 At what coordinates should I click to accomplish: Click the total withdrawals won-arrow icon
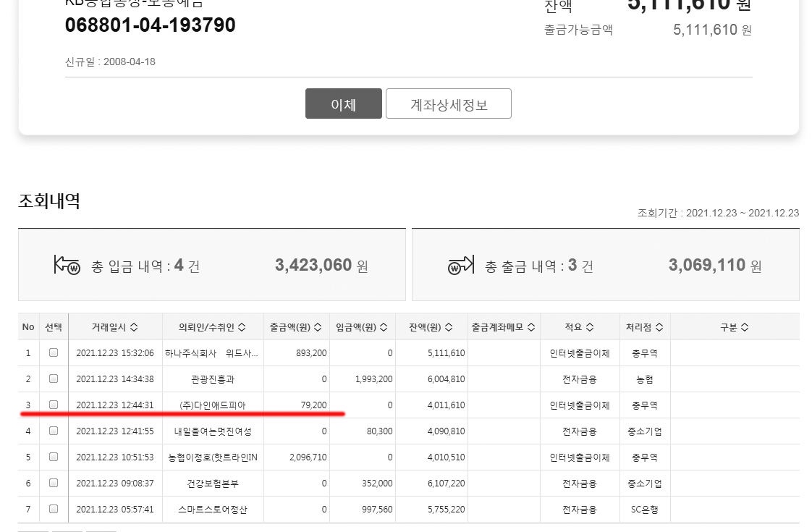click(x=461, y=266)
